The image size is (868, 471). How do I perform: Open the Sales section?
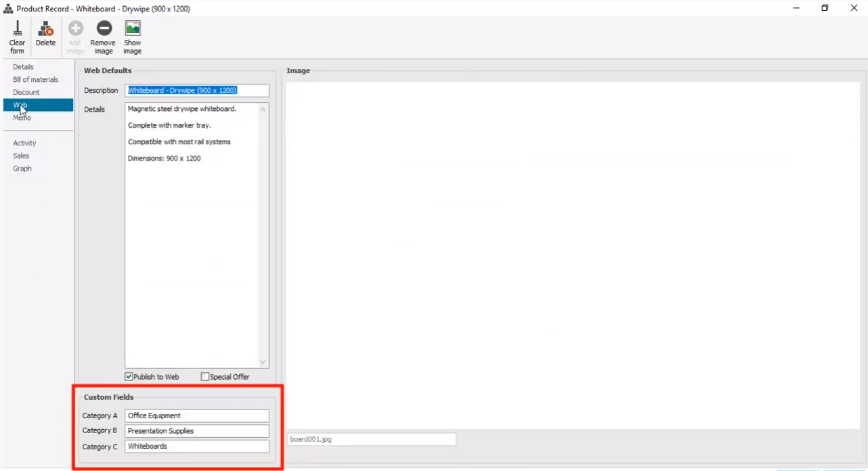[x=21, y=156]
